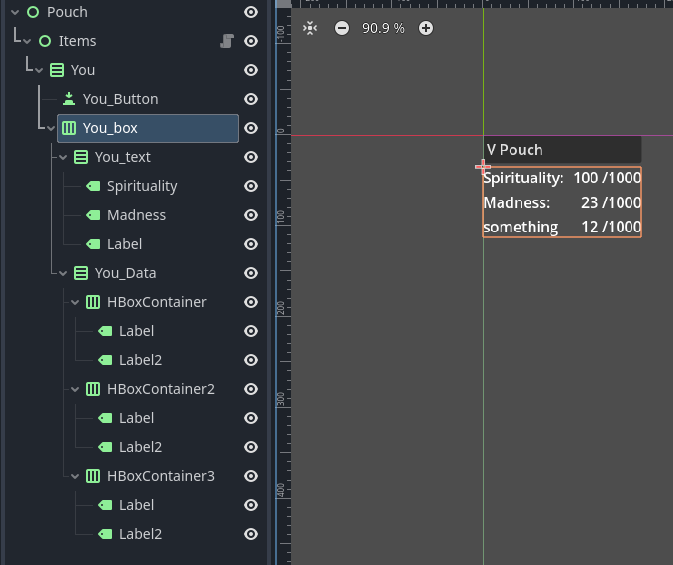Collapse the HBoxContainer3 node in the tree
This screenshot has height=565, width=673.
[x=75, y=476]
